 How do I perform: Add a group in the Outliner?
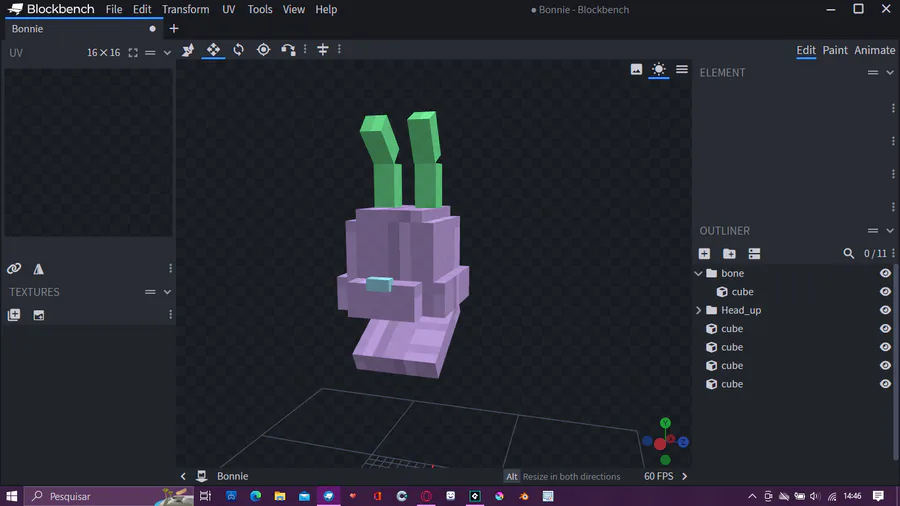tap(730, 254)
